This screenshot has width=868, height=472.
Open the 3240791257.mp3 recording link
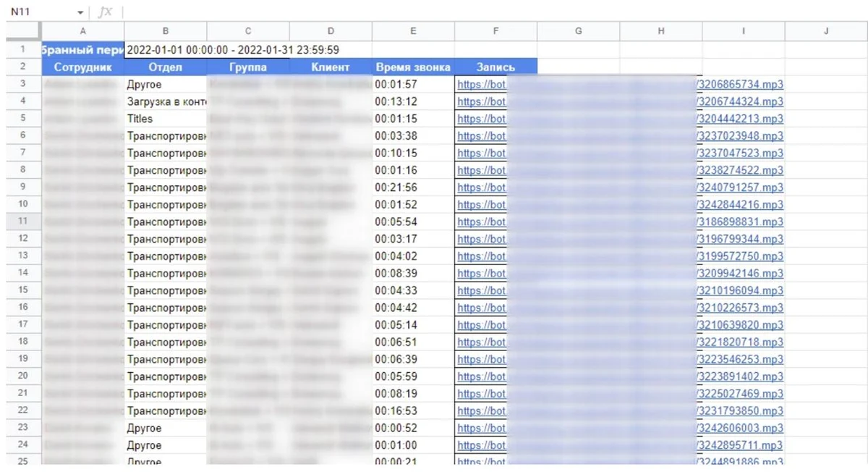[x=740, y=187]
